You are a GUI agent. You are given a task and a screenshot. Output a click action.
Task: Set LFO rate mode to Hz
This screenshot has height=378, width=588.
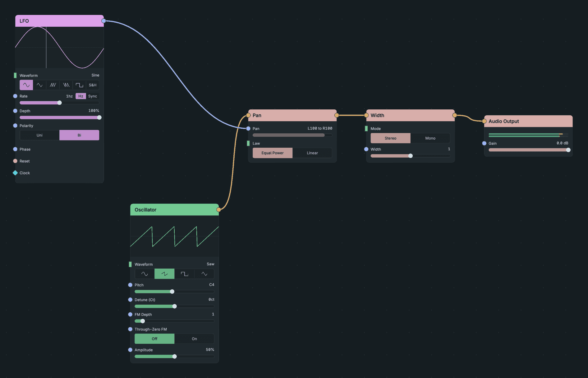coord(81,96)
